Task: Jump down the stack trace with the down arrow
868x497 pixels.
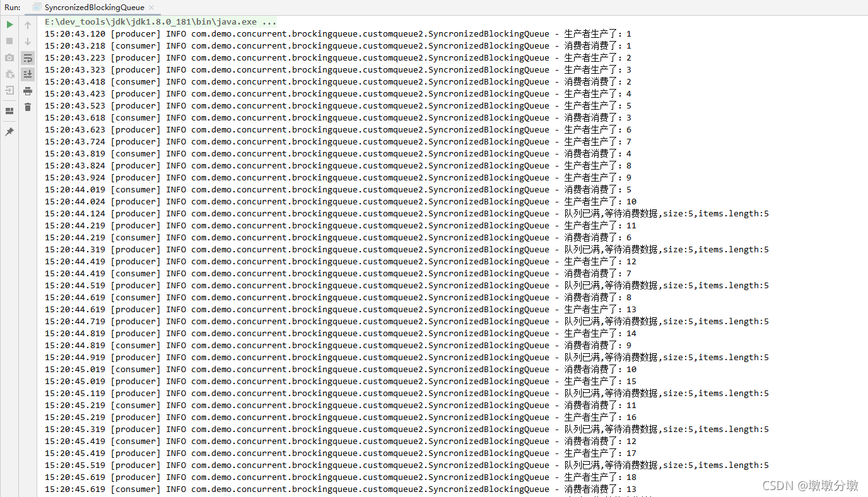Action: 28,42
